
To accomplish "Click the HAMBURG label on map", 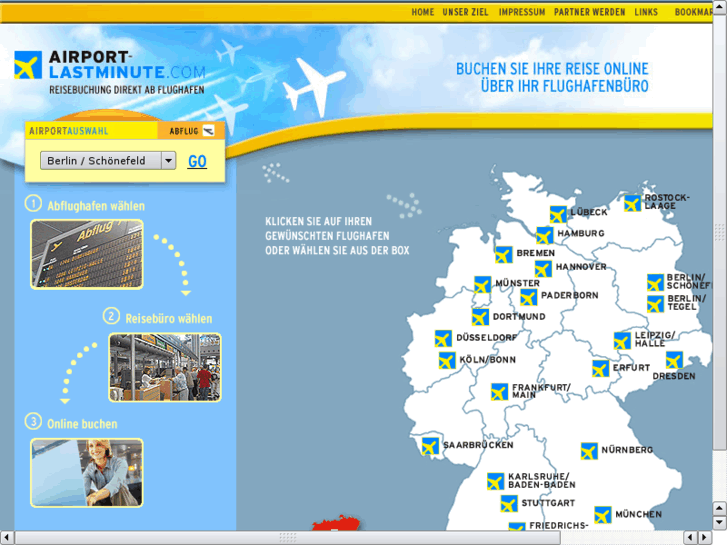I will [581, 233].
